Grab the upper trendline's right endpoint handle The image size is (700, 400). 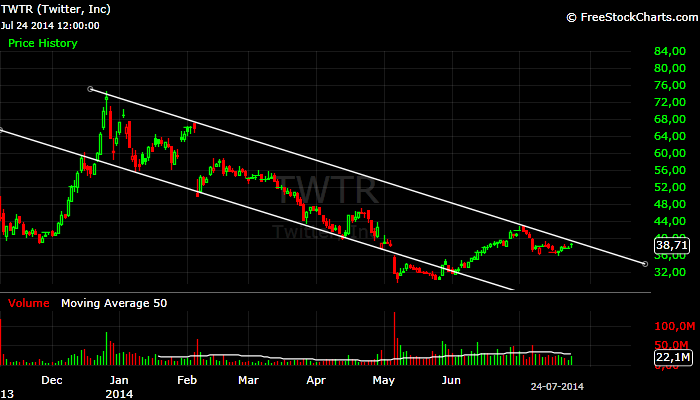coord(645,264)
